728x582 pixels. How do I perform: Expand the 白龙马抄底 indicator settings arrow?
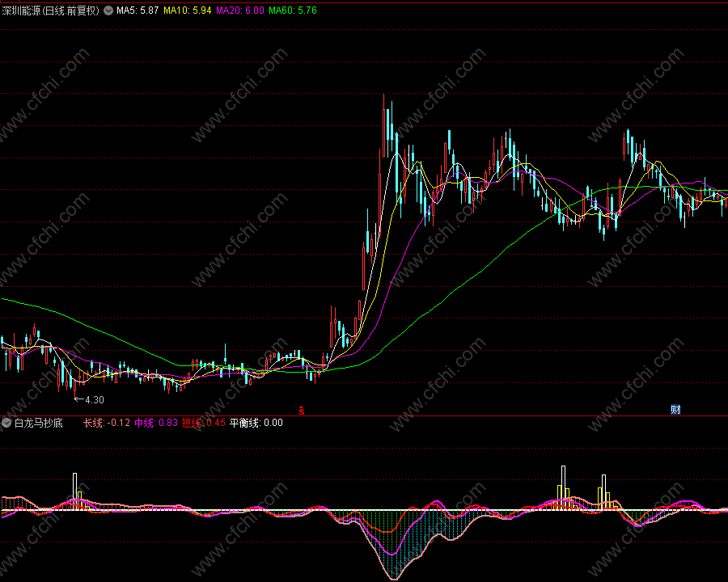click(6, 423)
